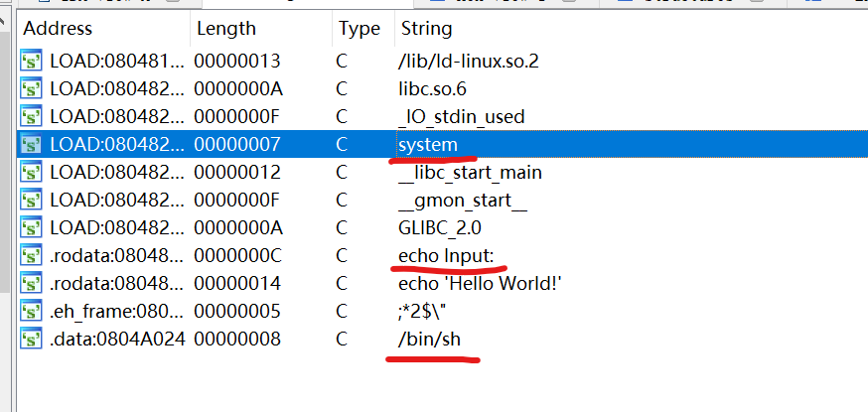Click string icon beside __gmon_start__ row
Viewport: 868px width, 412px height.
31,200
